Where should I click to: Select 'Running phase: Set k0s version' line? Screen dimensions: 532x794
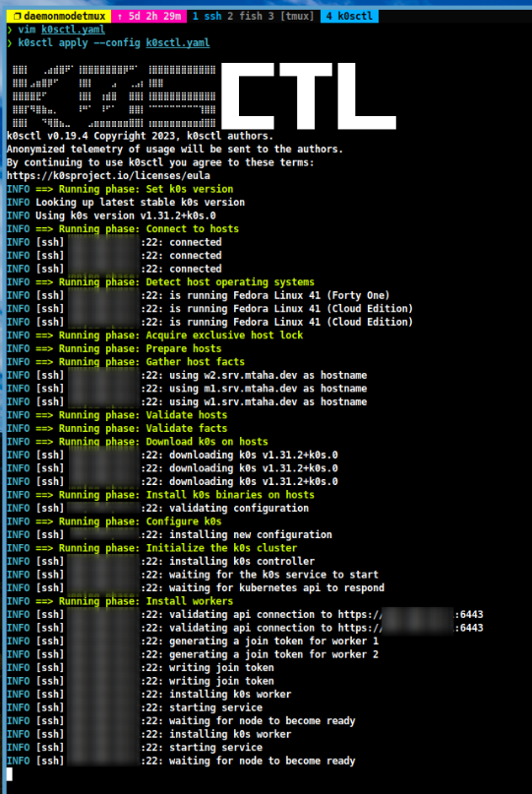(x=120, y=189)
